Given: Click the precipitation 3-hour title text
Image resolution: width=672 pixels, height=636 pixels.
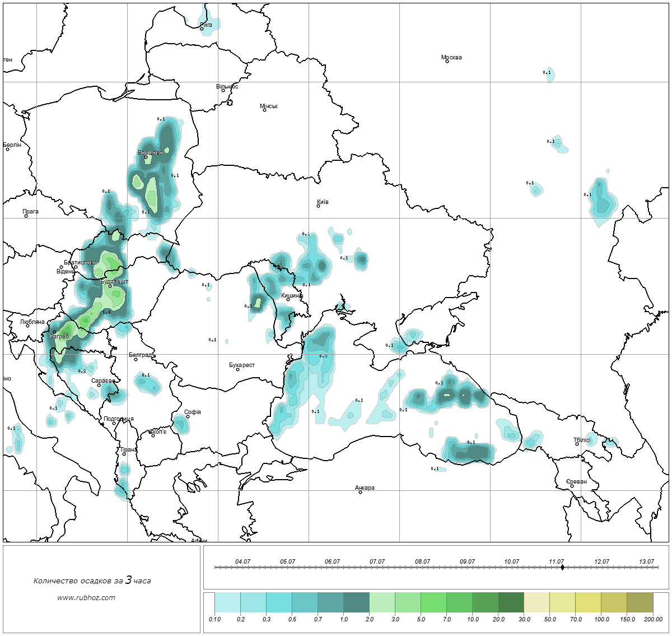Looking at the screenshot, I should (x=92, y=581).
